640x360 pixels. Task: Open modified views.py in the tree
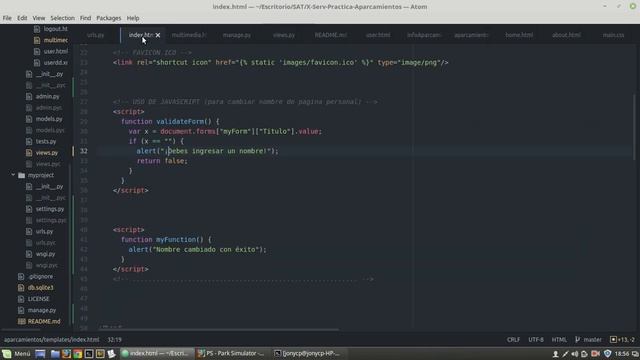pyautogui.click(x=47, y=153)
